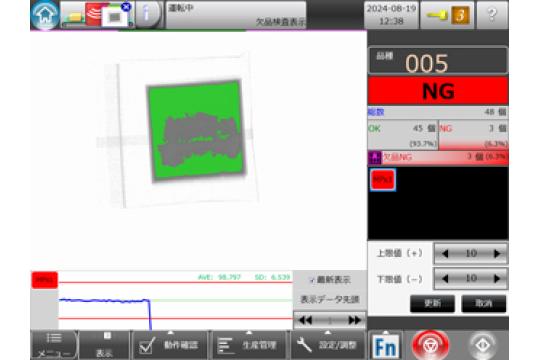Select the red NG result thumbnail
540x360 pixels.
[383, 179]
